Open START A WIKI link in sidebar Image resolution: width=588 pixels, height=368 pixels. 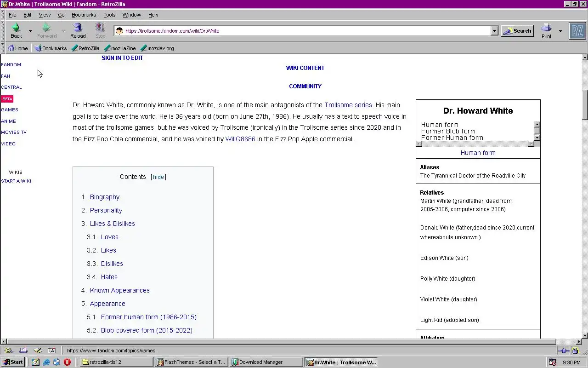pos(16,181)
